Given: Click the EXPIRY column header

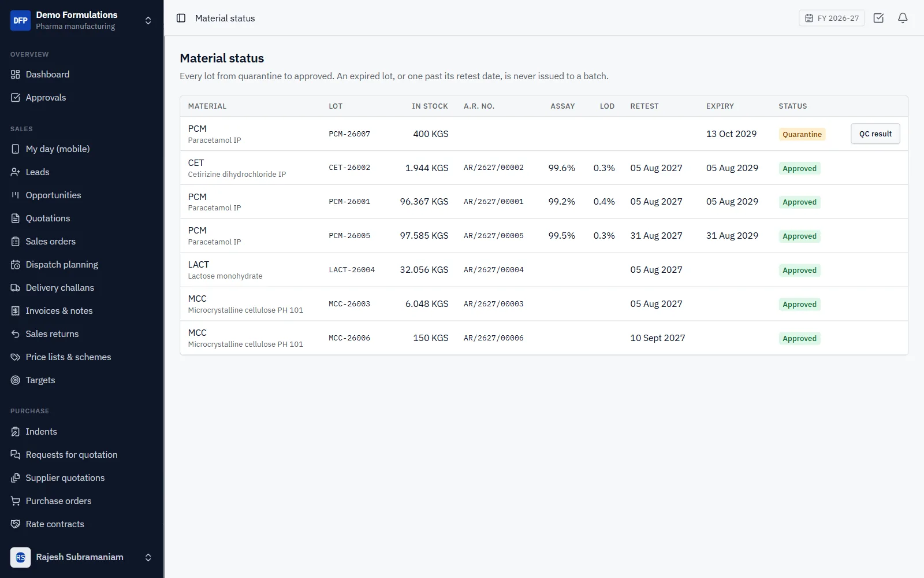Looking at the screenshot, I should [720, 106].
